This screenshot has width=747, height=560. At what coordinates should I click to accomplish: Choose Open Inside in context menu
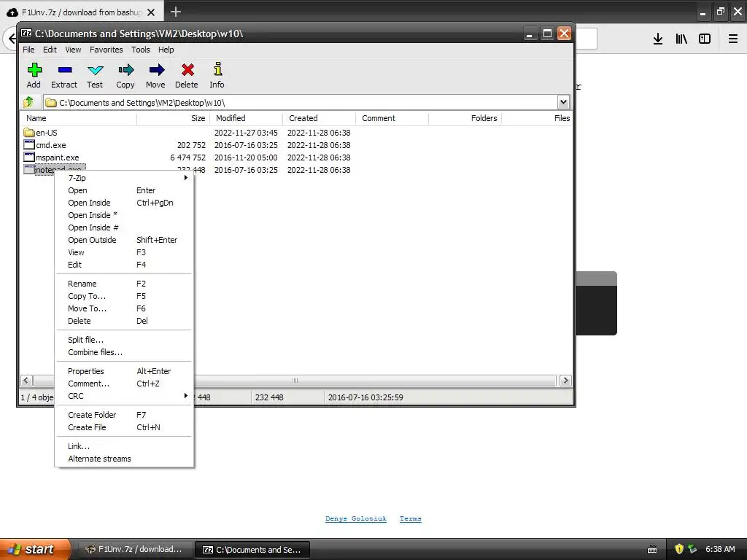(x=124, y=203)
